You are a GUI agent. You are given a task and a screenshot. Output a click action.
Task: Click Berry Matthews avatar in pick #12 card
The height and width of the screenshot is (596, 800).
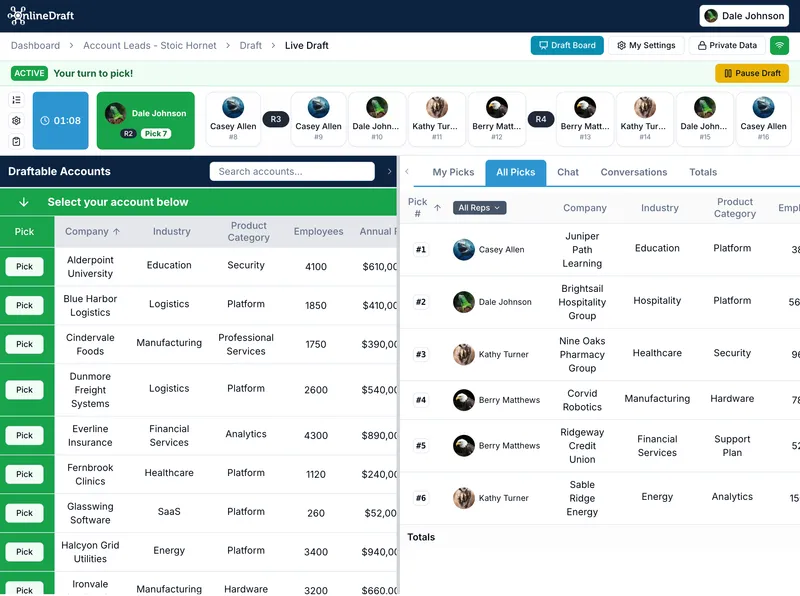[496, 107]
